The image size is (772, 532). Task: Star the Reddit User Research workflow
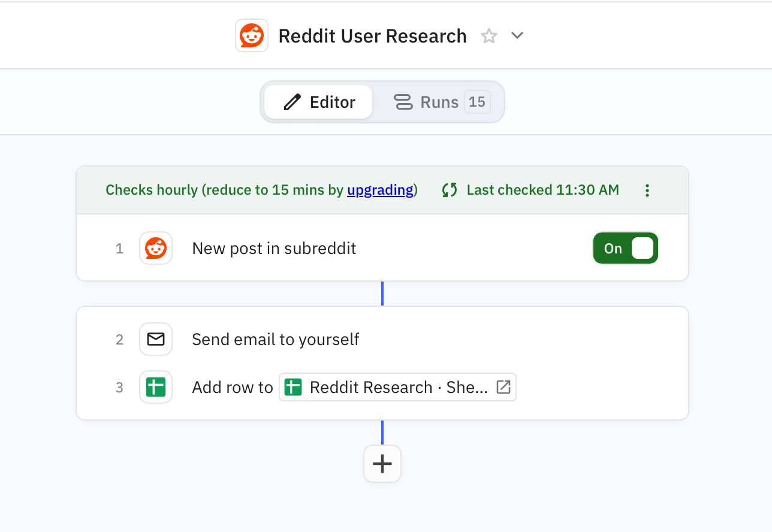[x=489, y=36]
